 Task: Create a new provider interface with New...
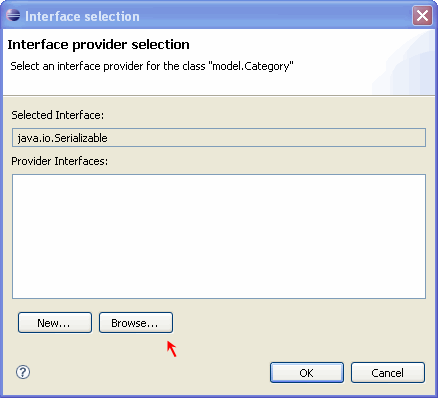coord(55,322)
